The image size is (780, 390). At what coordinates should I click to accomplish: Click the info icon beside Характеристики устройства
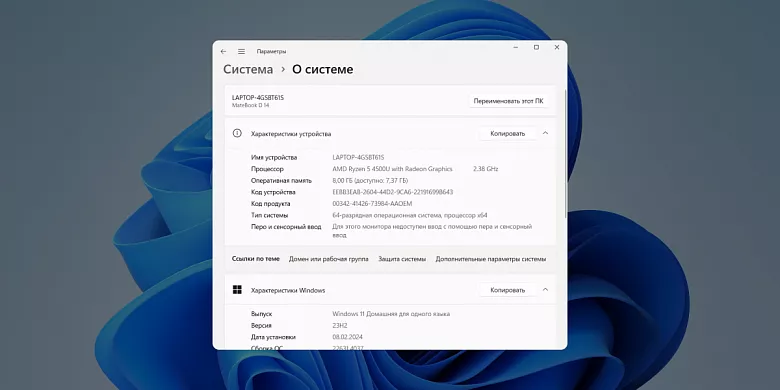click(237, 133)
